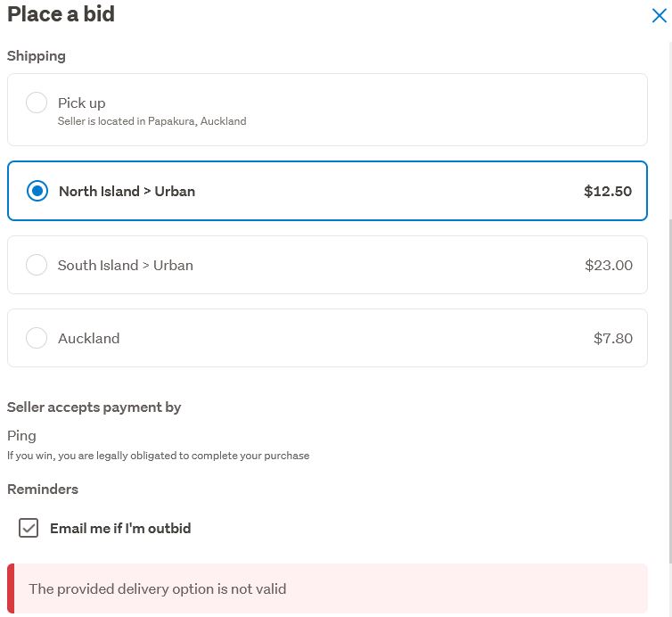Click the 'Email me if I'm outbid' label
The height and width of the screenshot is (617, 672).
[120, 528]
